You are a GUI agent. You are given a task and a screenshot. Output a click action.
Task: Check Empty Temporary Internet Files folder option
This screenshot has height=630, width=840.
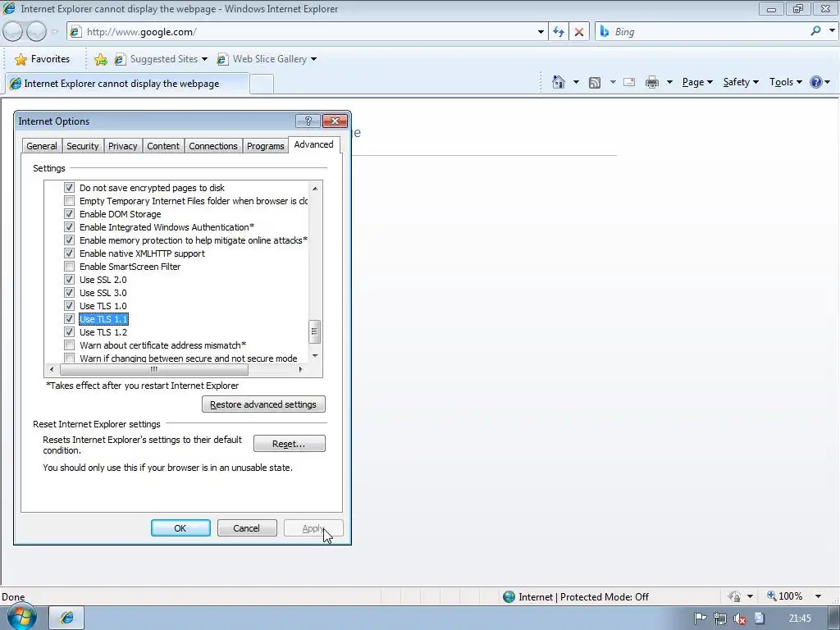pyautogui.click(x=69, y=201)
